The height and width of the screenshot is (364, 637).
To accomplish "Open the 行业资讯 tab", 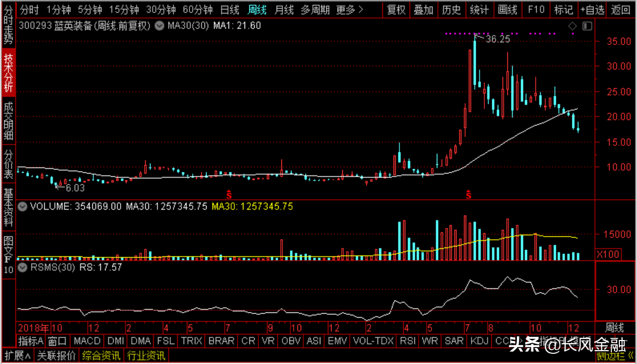I will pos(146,357).
